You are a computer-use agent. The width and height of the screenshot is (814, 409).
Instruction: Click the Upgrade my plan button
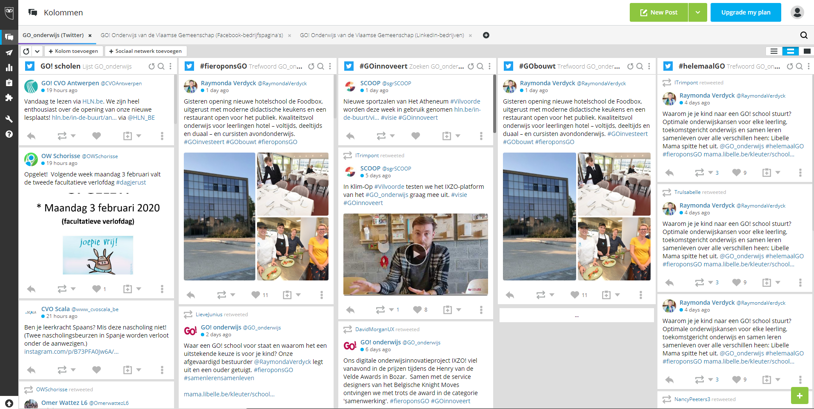tap(745, 12)
